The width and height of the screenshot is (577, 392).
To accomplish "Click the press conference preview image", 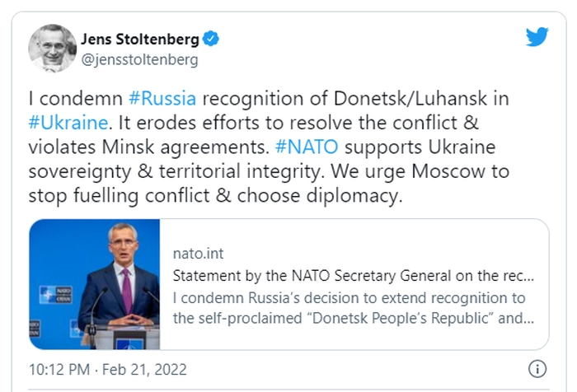I will [95, 284].
